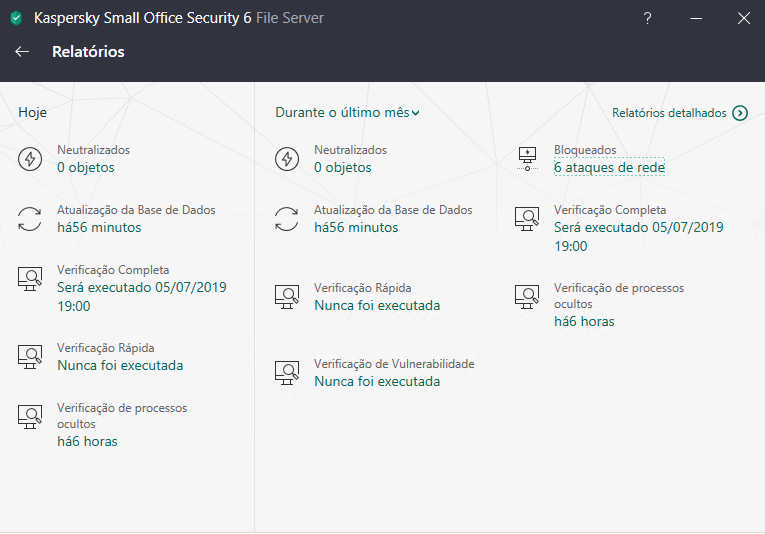Click the database update sync icon under Hoje

[x=30, y=219]
